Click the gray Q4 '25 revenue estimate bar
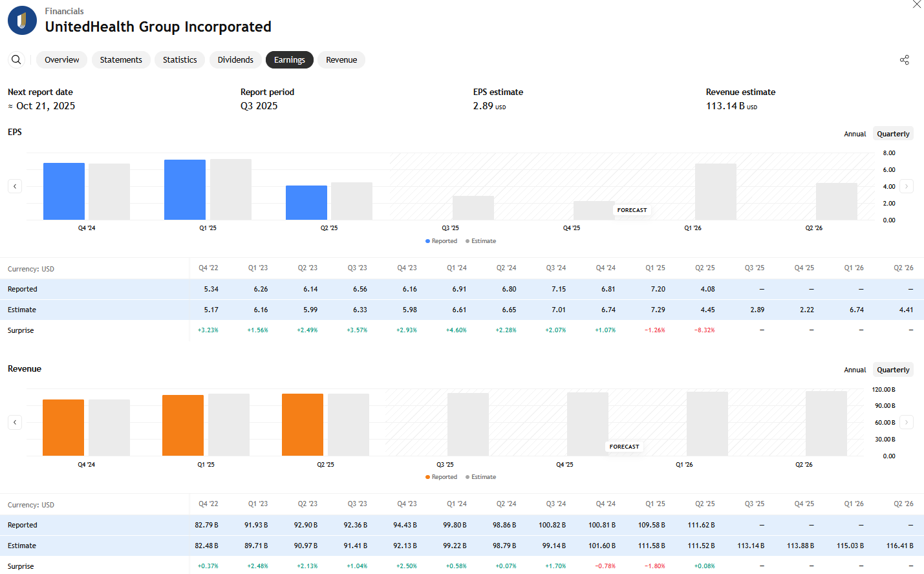Image resolution: width=924 pixels, height=574 pixels. [588, 424]
